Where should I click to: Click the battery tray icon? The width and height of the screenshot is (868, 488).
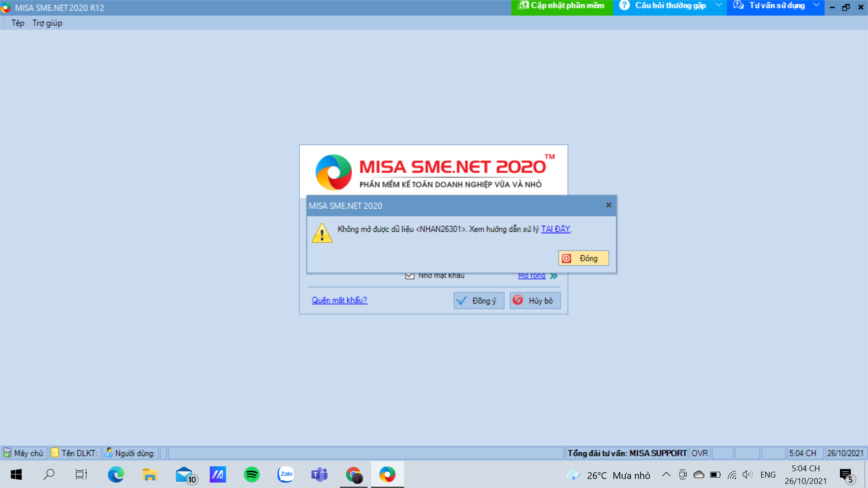(x=715, y=474)
